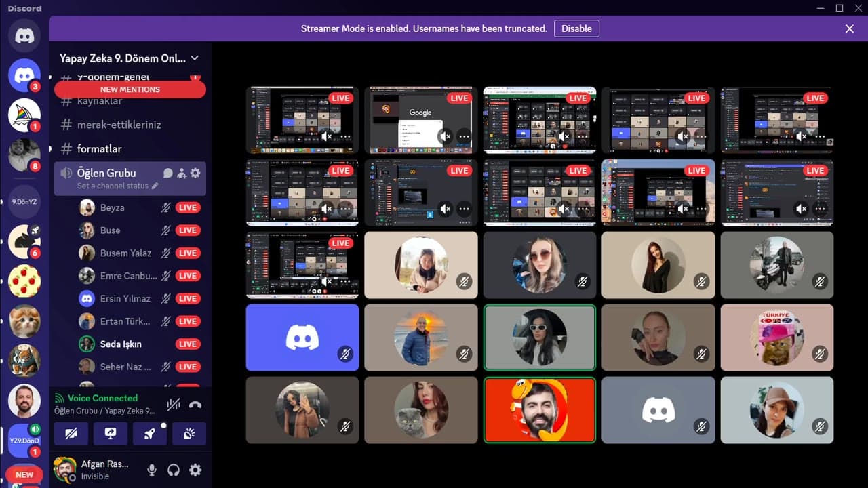Start an activity with the rocket button
868x488 pixels.
(x=150, y=434)
